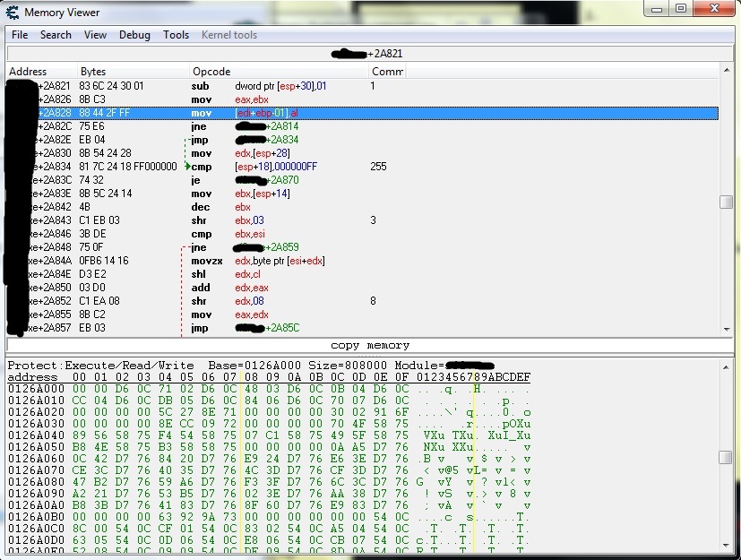Open the Debug menu
This screenshot has width=741, height=560.
[x=134, y=35]
